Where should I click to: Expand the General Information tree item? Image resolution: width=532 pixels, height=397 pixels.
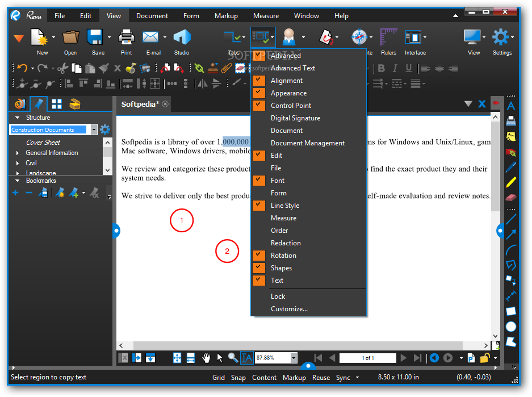18,153
